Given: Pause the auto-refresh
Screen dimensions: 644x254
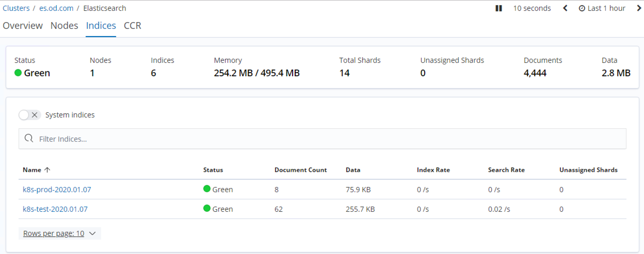Looking at the screenshot, I should [x=498, y=8].
